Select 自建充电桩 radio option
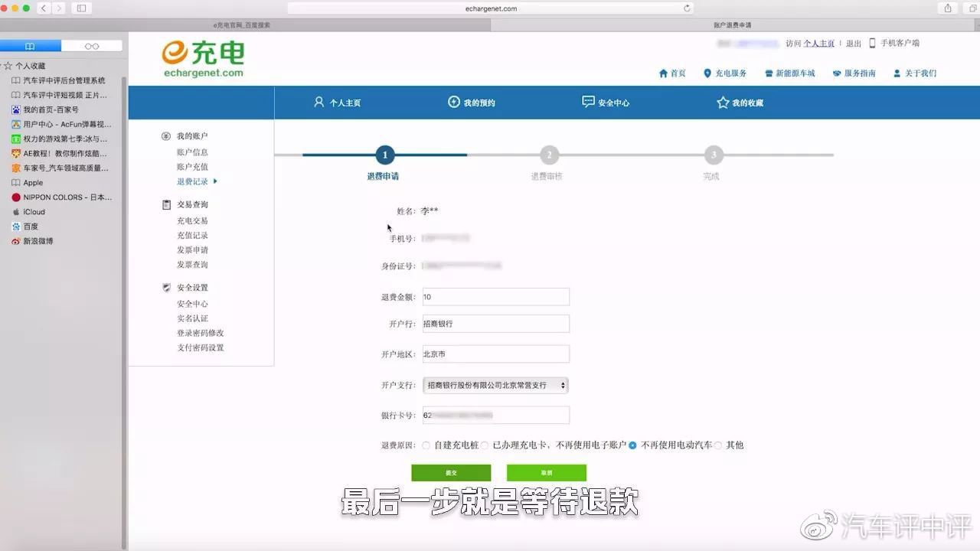This screenshot has height=551, width=980. click(426, 445)
